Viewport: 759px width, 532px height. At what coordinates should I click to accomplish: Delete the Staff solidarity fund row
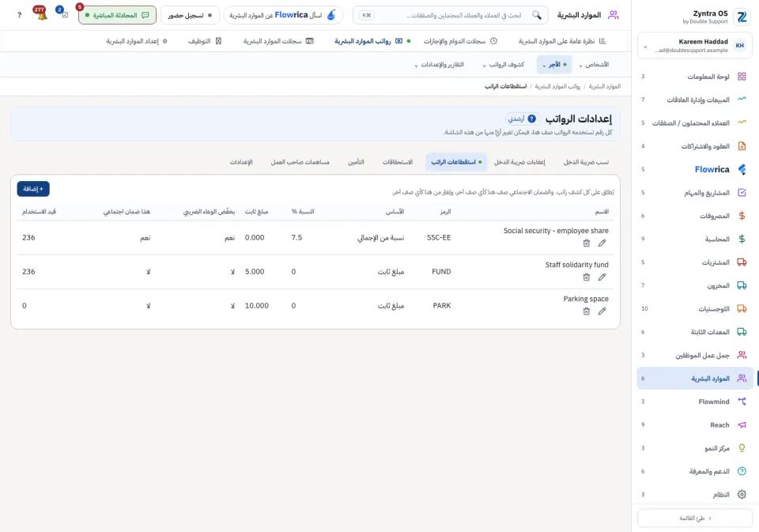tap(586, 277)
